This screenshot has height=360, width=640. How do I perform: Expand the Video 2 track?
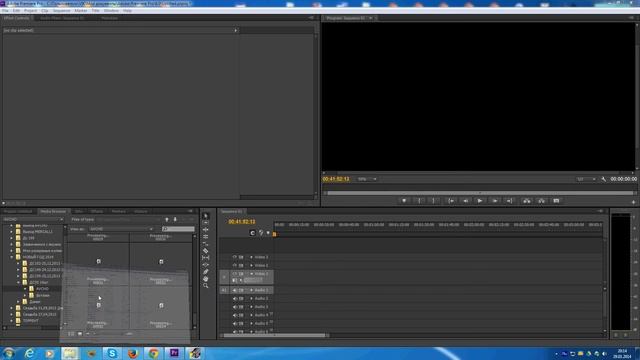click(251, 265)
